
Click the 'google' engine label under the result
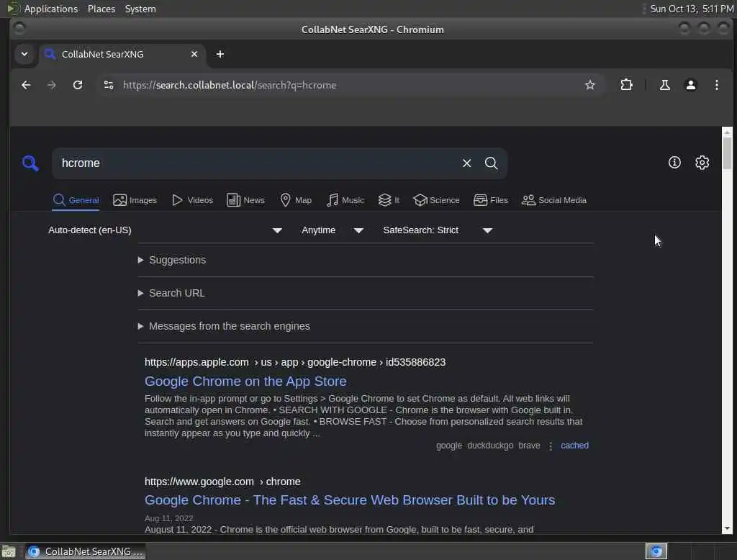449,446
